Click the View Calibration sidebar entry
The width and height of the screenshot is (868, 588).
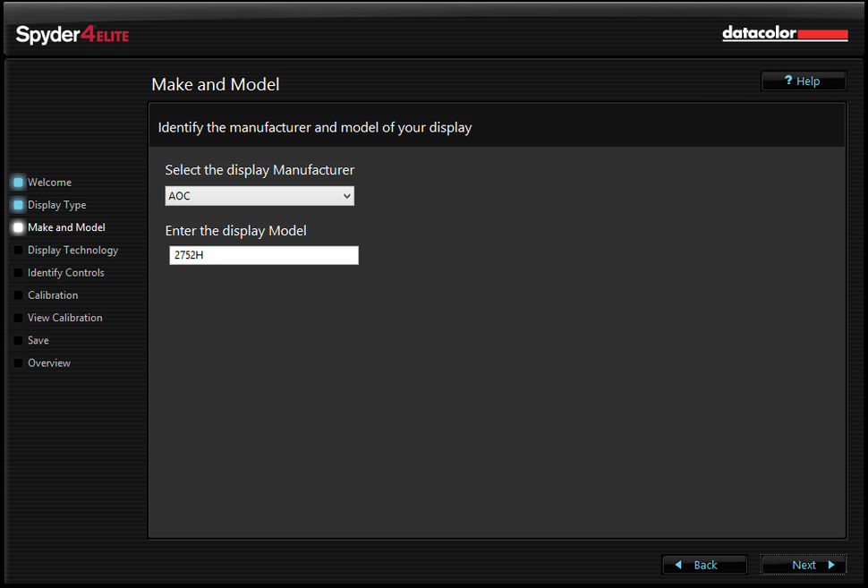coord(65,317)
